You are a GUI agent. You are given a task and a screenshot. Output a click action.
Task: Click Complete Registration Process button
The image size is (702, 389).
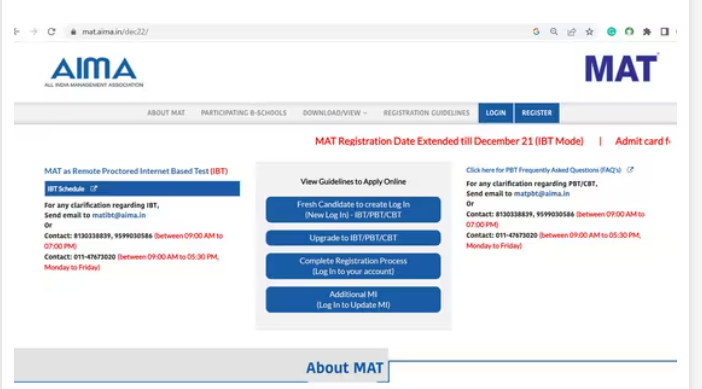coord(353,266)
